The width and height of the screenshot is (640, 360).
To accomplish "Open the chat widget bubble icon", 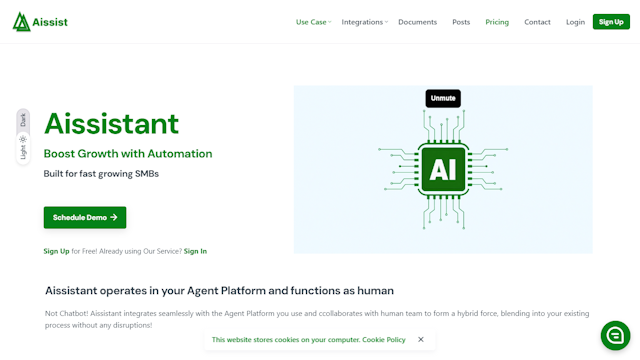I will pos(615,336).
